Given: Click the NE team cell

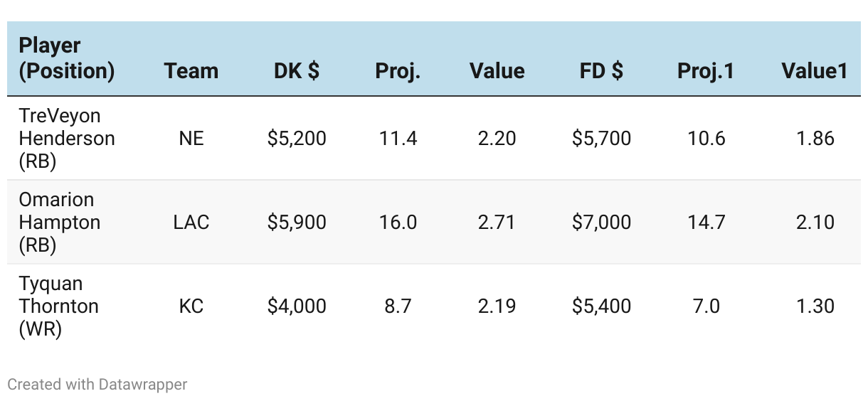Looking at the screenshot, I should [x=191, y=138].
